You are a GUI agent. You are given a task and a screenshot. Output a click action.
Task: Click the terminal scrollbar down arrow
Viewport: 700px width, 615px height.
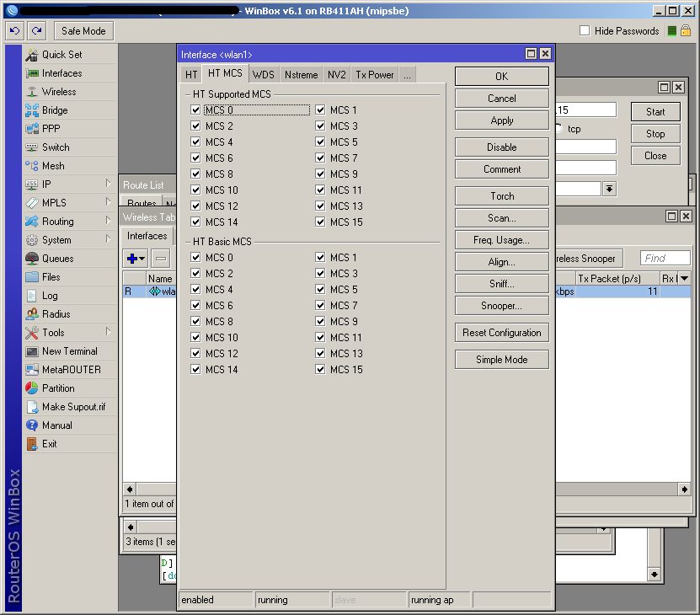pos(654,575)
